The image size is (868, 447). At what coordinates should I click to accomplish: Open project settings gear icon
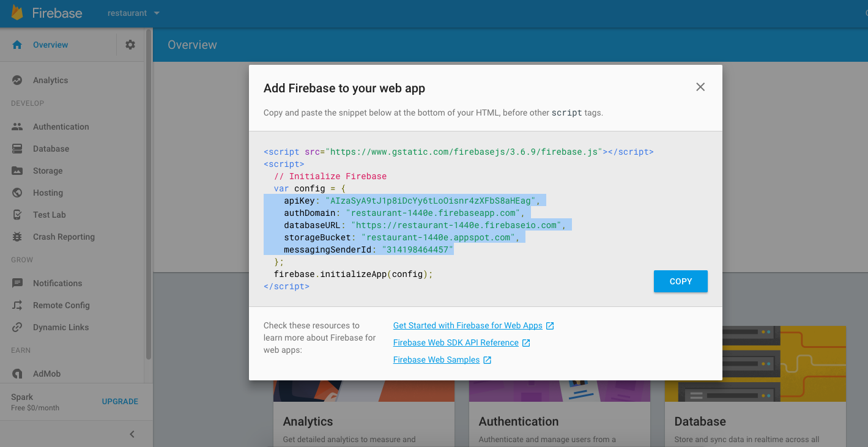(130, 45)
